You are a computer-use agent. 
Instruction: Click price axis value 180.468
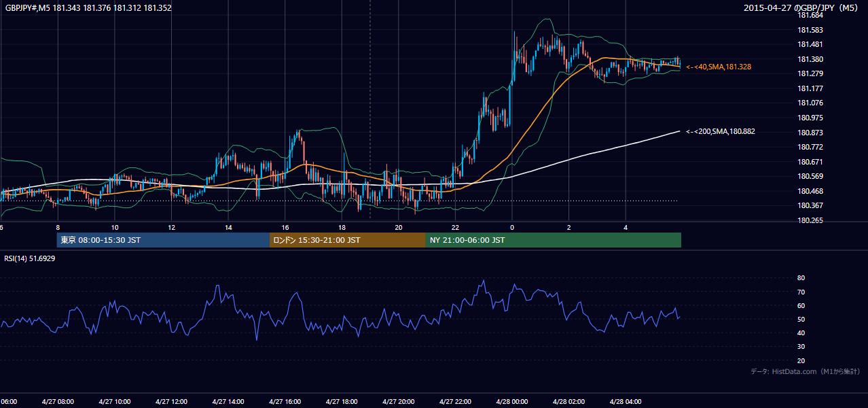pos(810,191)
